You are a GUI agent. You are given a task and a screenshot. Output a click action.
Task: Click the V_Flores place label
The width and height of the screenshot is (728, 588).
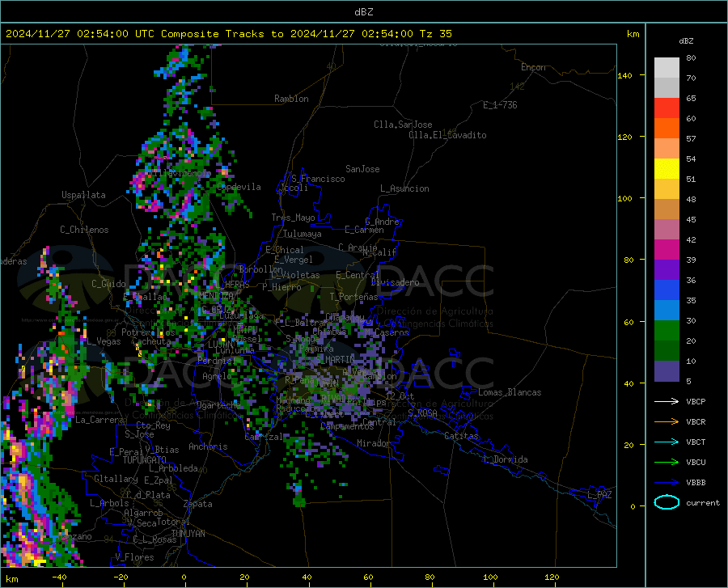pyautogui.click(x=134, y=557)
